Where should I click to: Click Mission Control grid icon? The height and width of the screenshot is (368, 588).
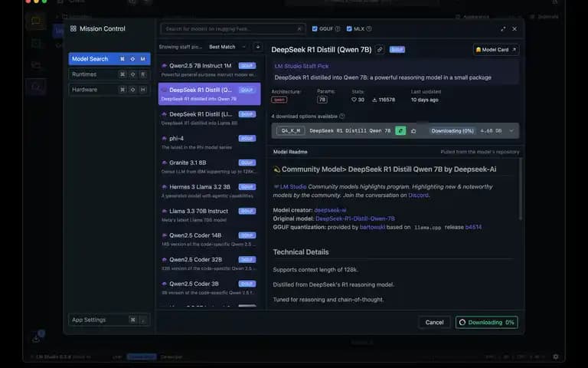click(x=73, y=29)
